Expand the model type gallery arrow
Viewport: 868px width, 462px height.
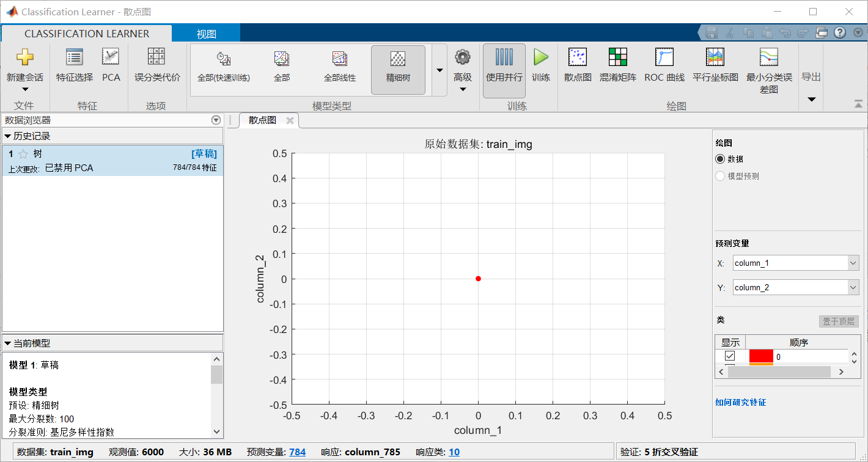(440, 70)
